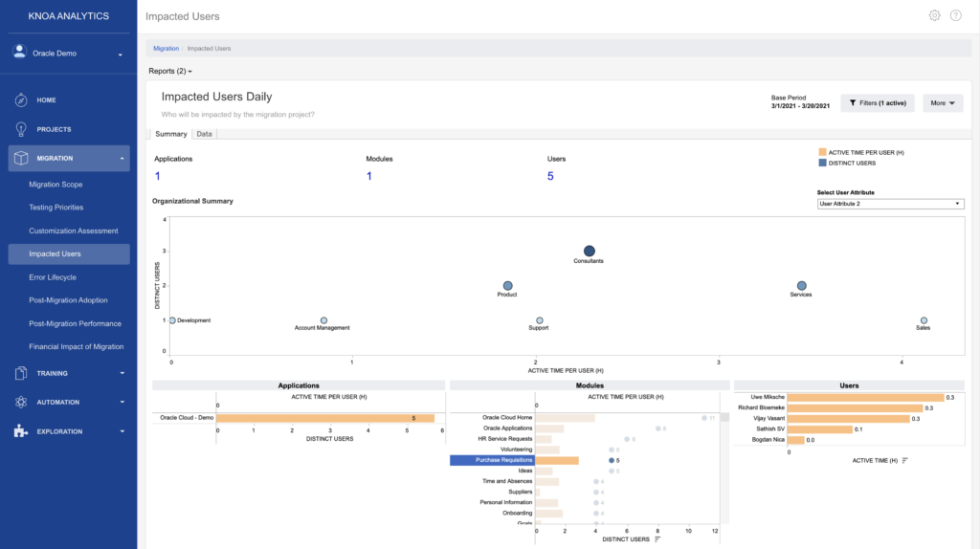Click the Oracle Demo user avatar icon
Screen dimensions: 980x549
(19, 52)
